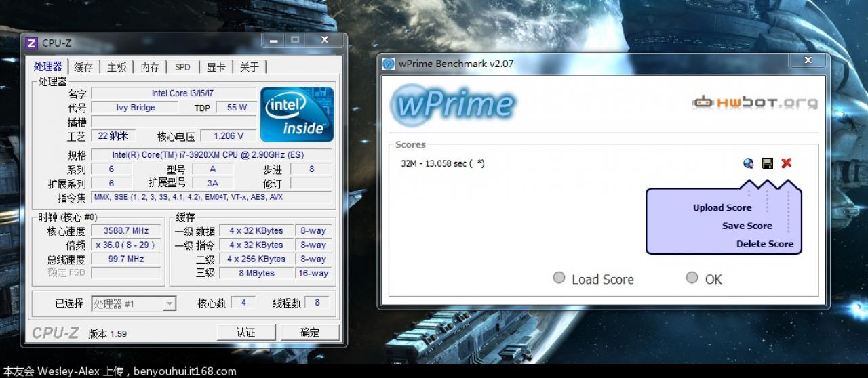
Task: Switch to the SPD tab in CPU-Z
Action: (x=182, y=67)
